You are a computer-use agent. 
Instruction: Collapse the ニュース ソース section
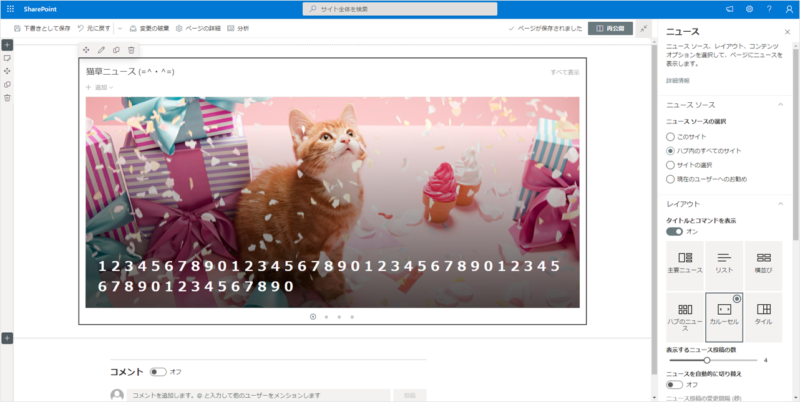pos(780,104)
